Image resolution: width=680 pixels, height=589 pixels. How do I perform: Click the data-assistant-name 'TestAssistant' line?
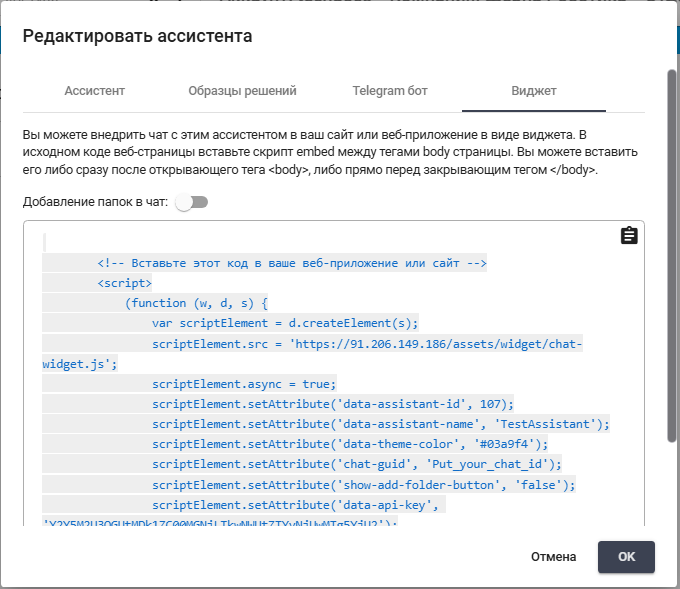(x=380, y=424)
